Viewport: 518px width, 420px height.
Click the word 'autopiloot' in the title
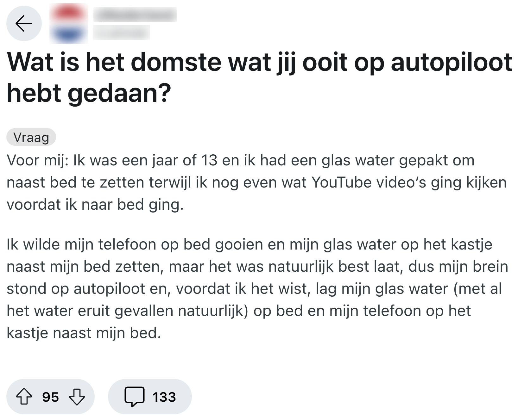[x=452, y=63]
